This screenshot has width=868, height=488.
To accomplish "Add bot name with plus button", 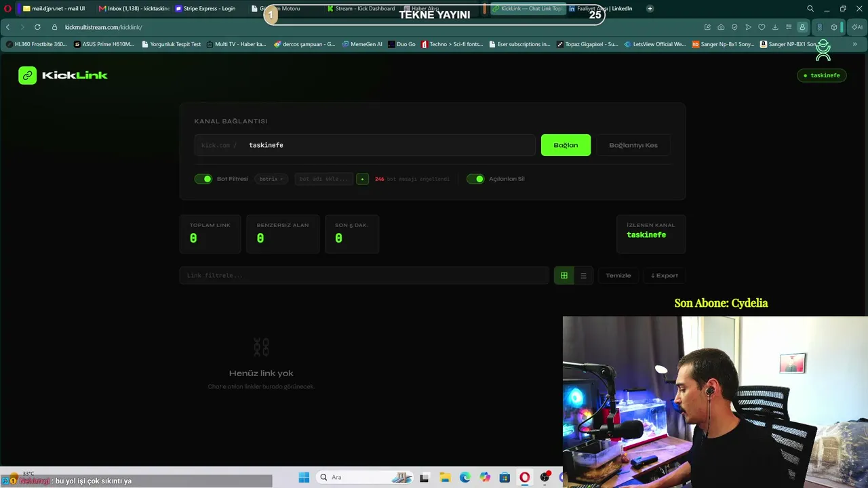I will [x=362, y=179].
